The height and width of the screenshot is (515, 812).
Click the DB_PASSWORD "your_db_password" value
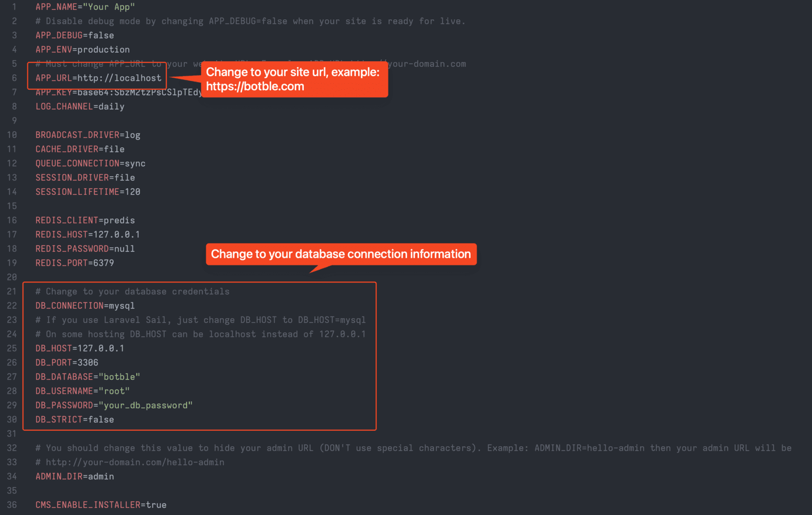146,406
